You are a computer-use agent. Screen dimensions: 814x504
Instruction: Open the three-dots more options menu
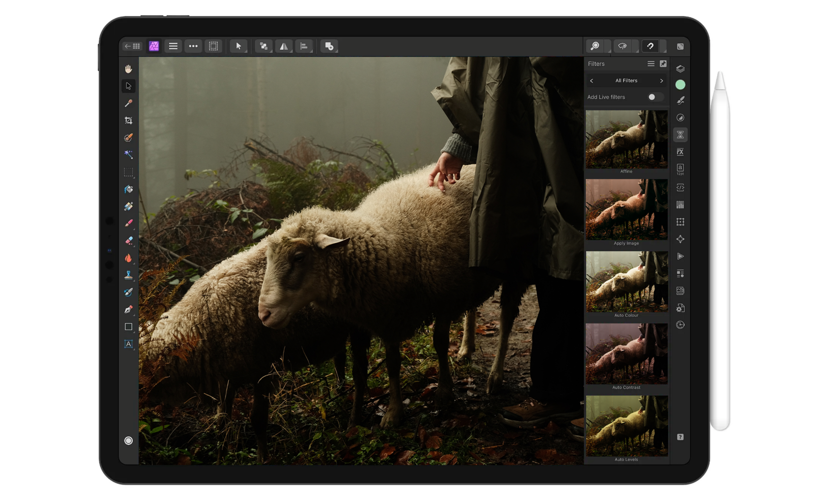click(193, 46)
